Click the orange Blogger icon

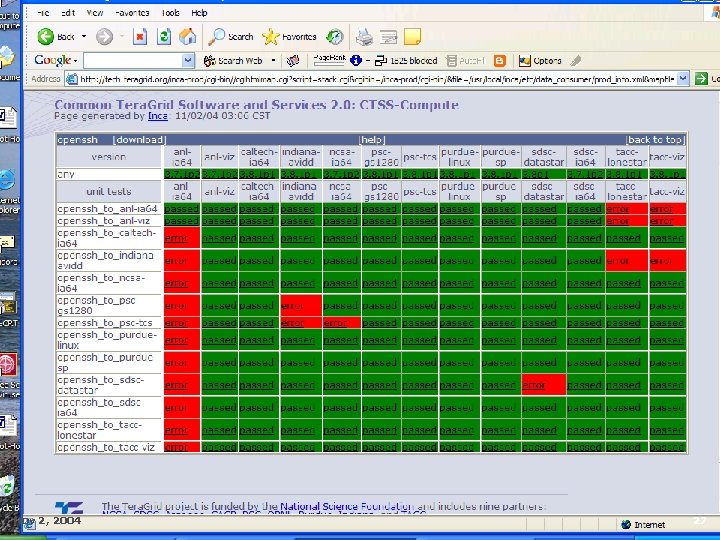click(500, 61)
